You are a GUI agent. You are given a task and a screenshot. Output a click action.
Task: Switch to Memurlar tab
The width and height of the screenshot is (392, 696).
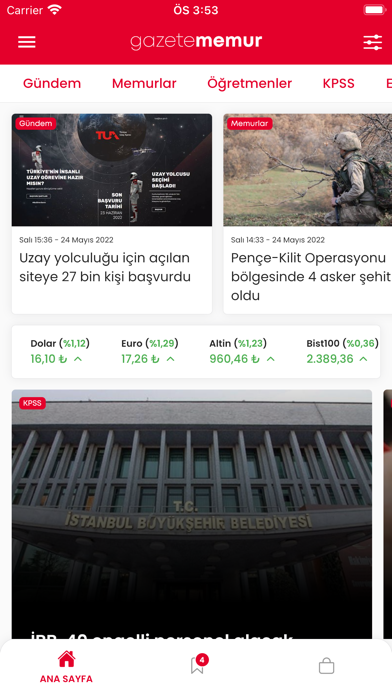[x=144, y=83]
